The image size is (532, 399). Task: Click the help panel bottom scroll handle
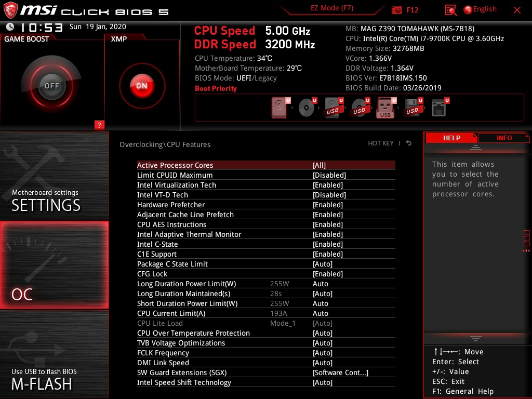[x=476, y=339]
